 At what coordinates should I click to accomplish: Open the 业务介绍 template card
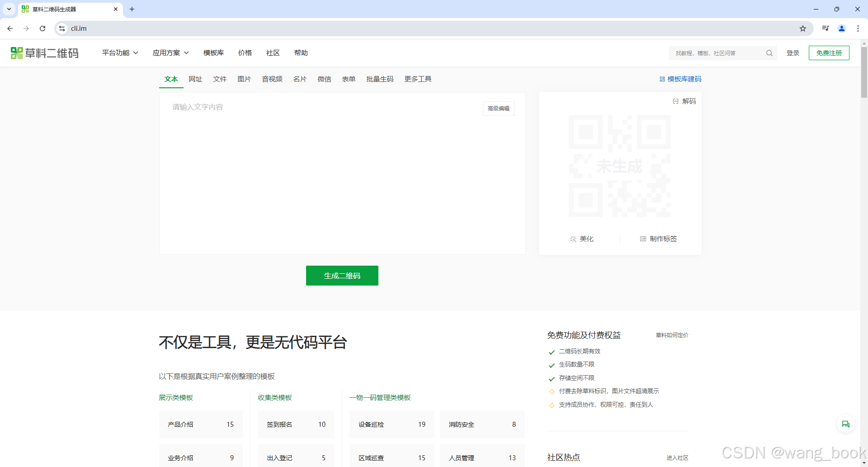pos(201,456)
